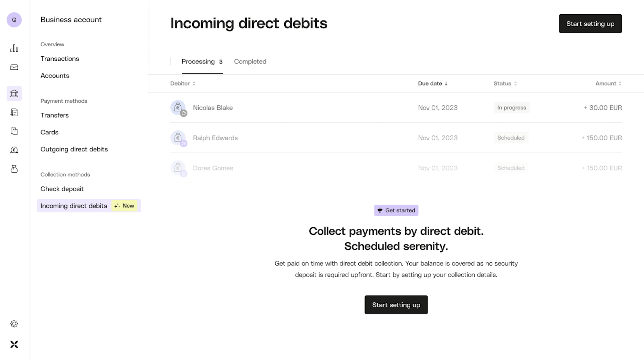Screen dimensions: 644x361
Task: Open the settings gear icon
Action: 14,324
